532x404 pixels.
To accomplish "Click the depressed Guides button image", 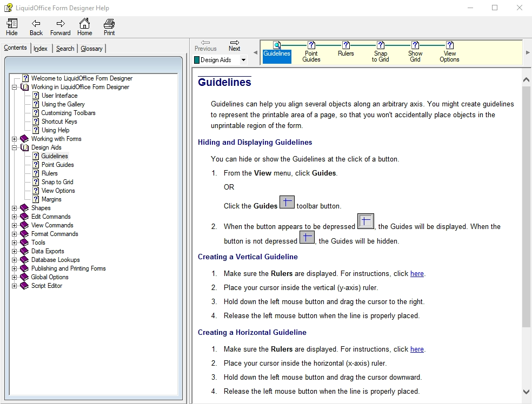I will [x=365, y=221].
